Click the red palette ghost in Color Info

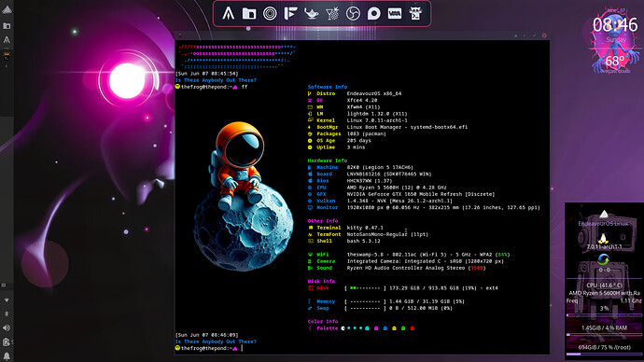(413, 328)
